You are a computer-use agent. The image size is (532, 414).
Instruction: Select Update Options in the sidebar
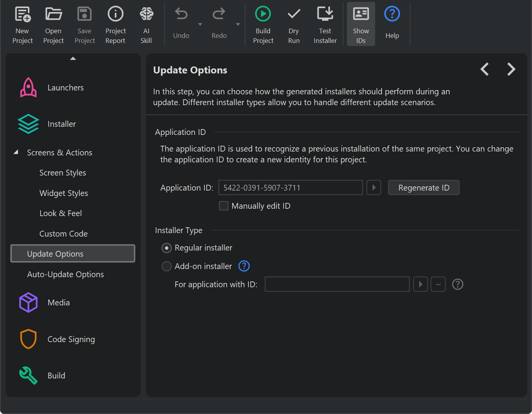point(73,254)
